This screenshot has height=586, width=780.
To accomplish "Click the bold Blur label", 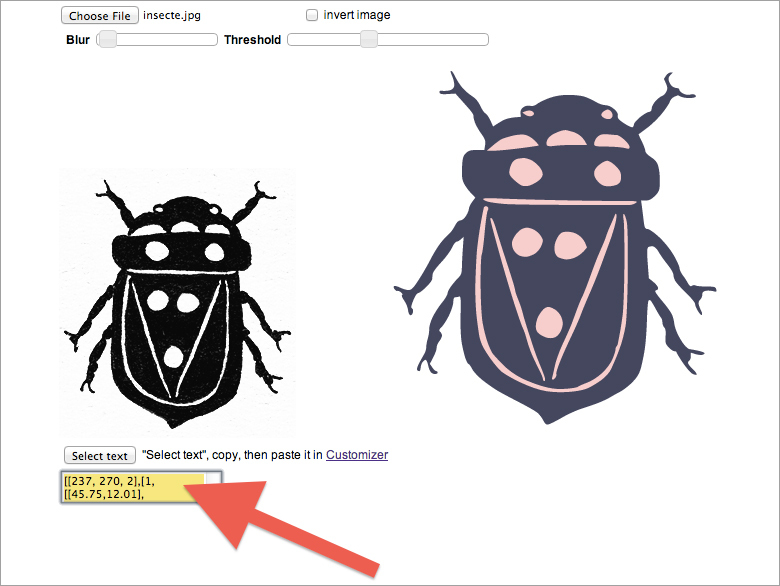I will (x=78, y=41).
